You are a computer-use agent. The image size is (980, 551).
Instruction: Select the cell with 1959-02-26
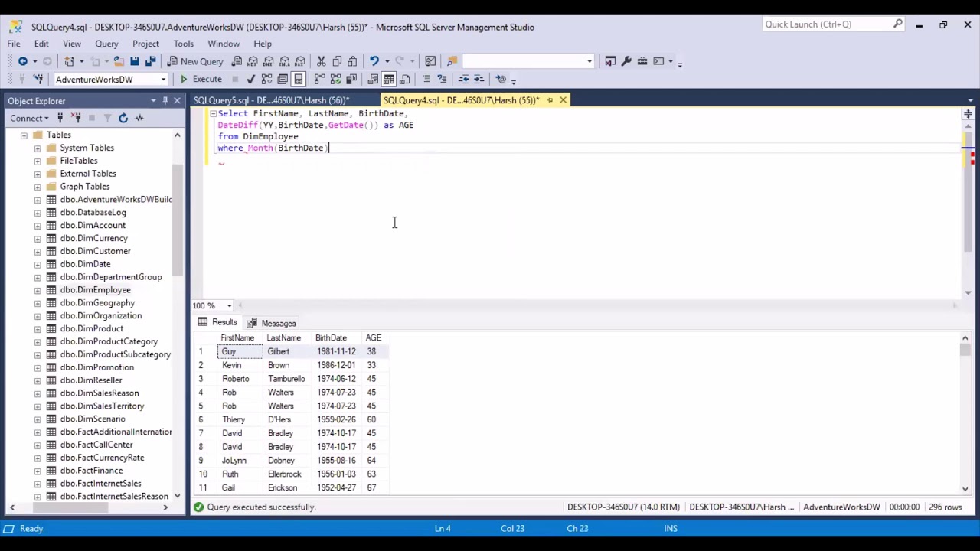tap(336, 419)
